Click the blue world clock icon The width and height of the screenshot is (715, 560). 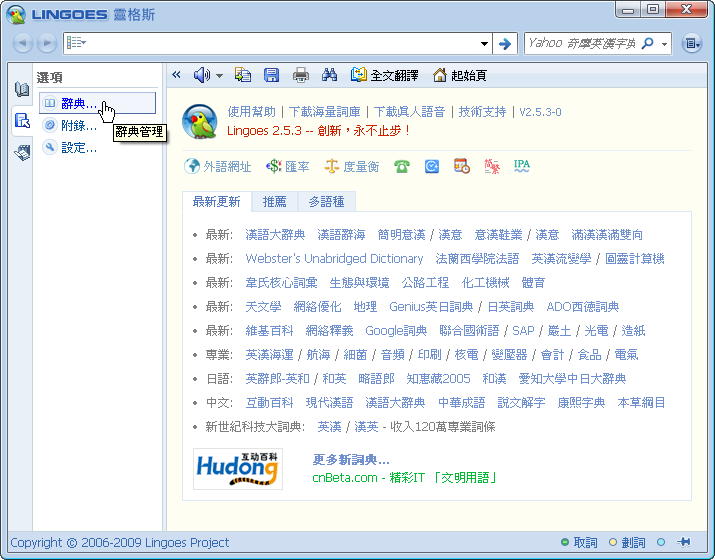431,166
